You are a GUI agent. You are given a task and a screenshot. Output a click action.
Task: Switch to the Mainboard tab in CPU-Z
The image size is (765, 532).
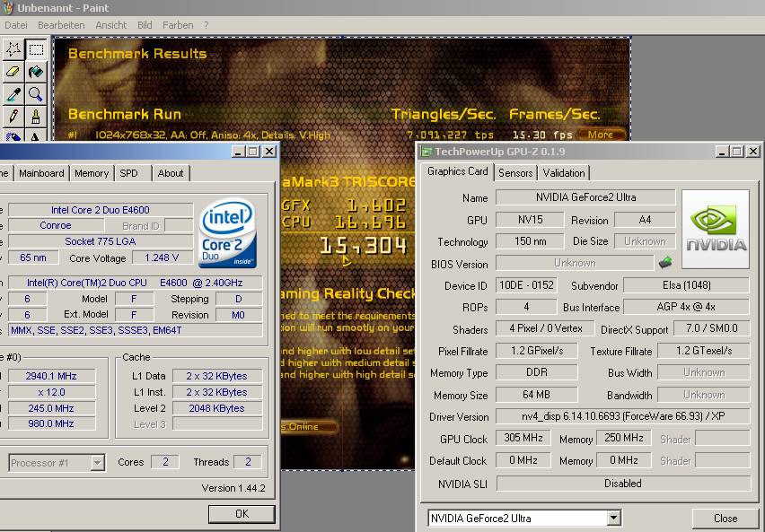point(41,173)
